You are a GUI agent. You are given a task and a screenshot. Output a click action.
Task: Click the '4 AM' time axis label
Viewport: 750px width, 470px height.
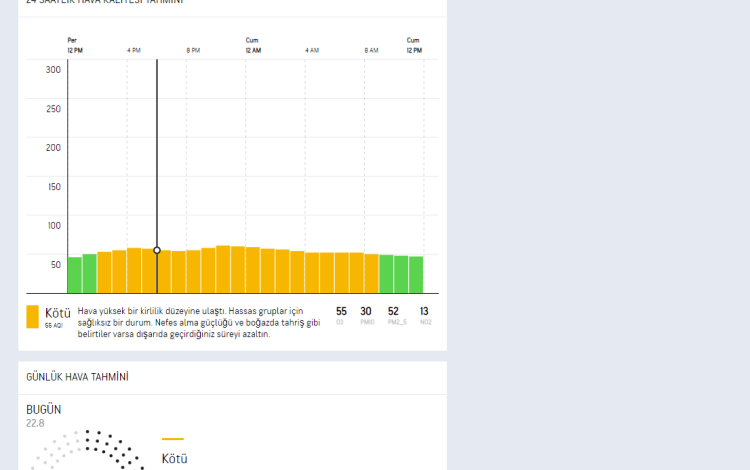312,50
